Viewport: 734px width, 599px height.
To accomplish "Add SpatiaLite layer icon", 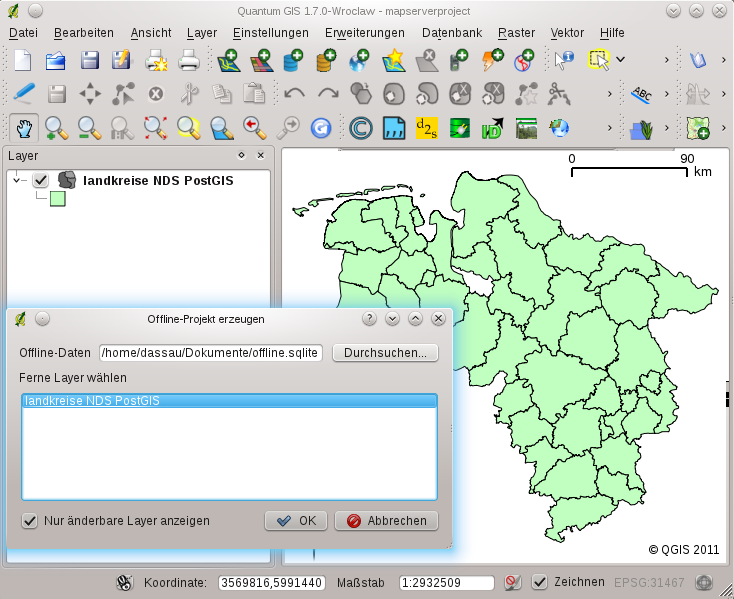I will 326,60.
